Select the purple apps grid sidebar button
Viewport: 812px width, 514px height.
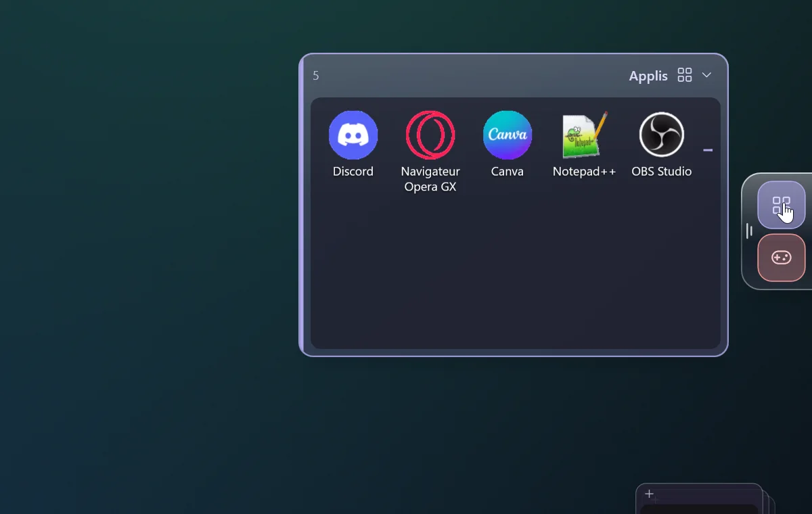(782, 205)
